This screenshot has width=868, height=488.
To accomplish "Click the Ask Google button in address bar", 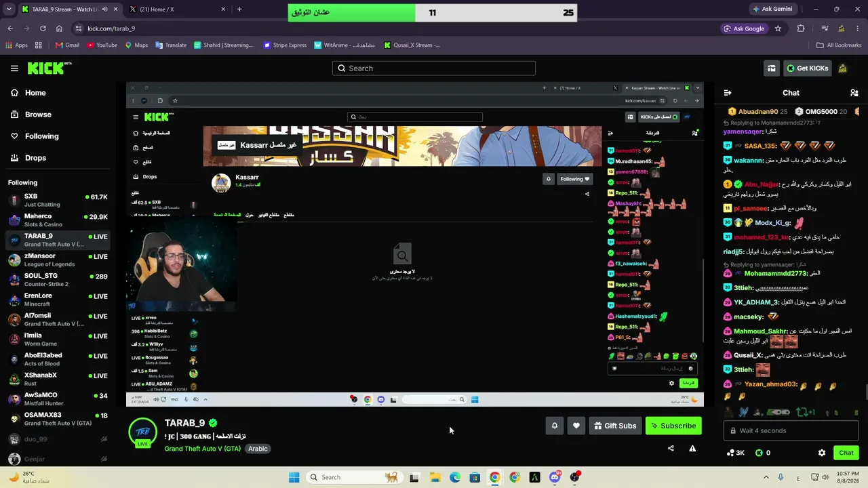I will point(744,28).
